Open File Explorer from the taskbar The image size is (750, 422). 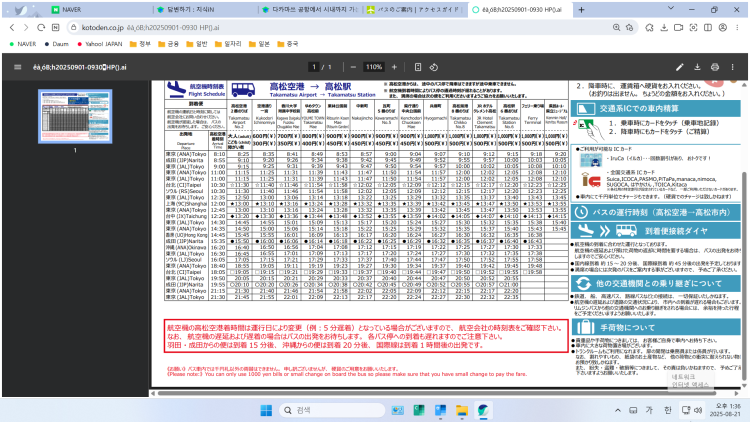click(x=462, y=410)
